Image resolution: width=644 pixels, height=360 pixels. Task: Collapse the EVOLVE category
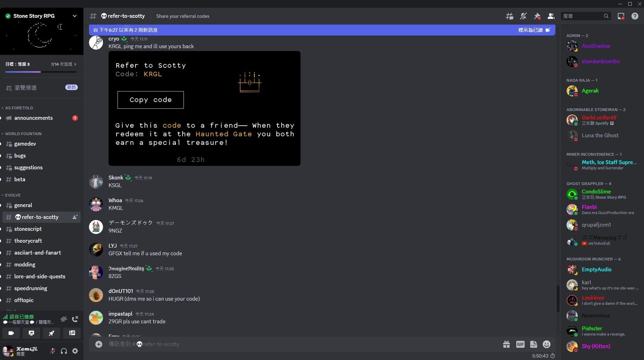click(13, 195)
